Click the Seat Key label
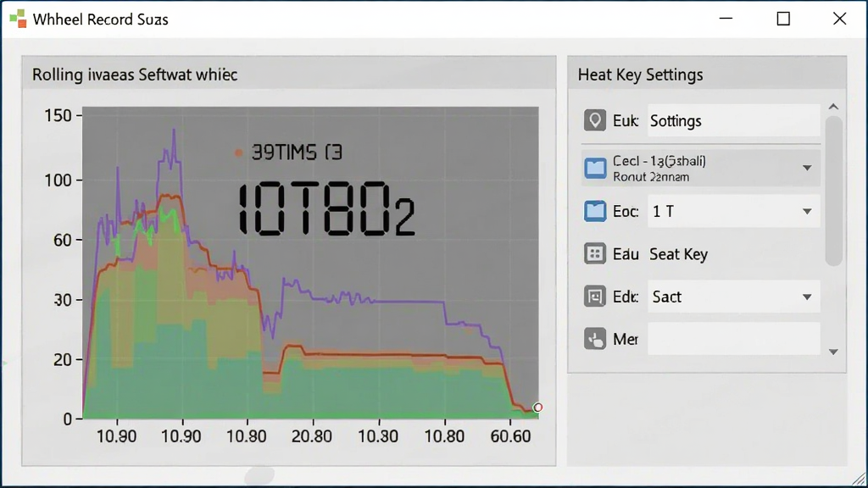The width and height of the screenshot is (868, 488). (678, 254)
